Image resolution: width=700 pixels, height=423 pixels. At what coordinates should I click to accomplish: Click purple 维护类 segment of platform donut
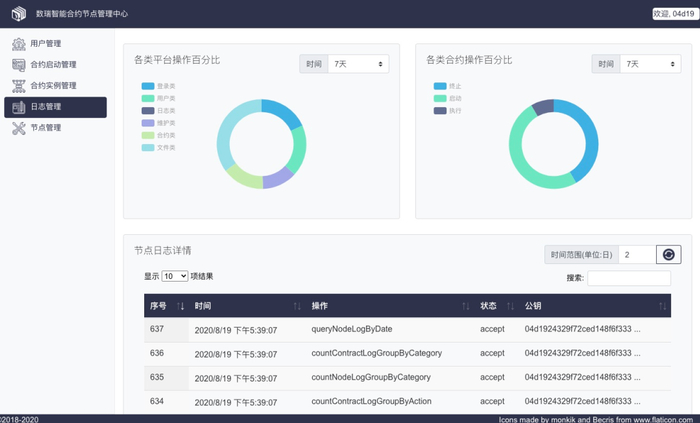click(x=278, y=178)
